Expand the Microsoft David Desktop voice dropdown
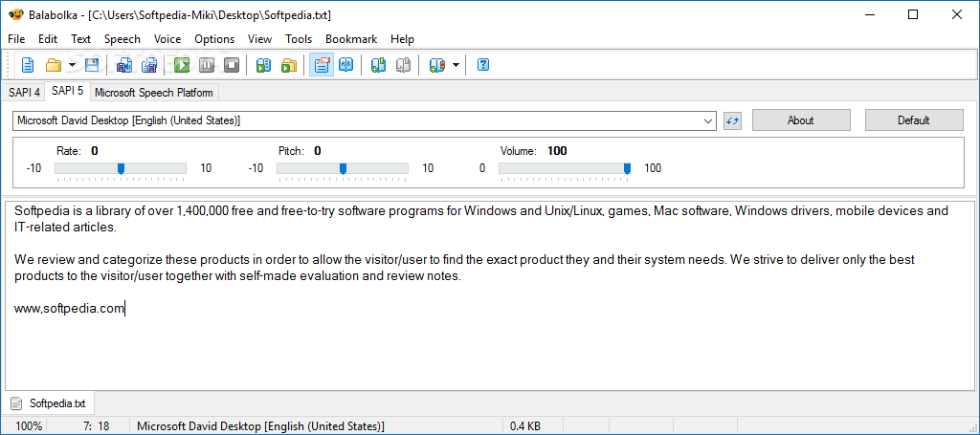This screenshot has width=980, height=435. coord(708,120)
